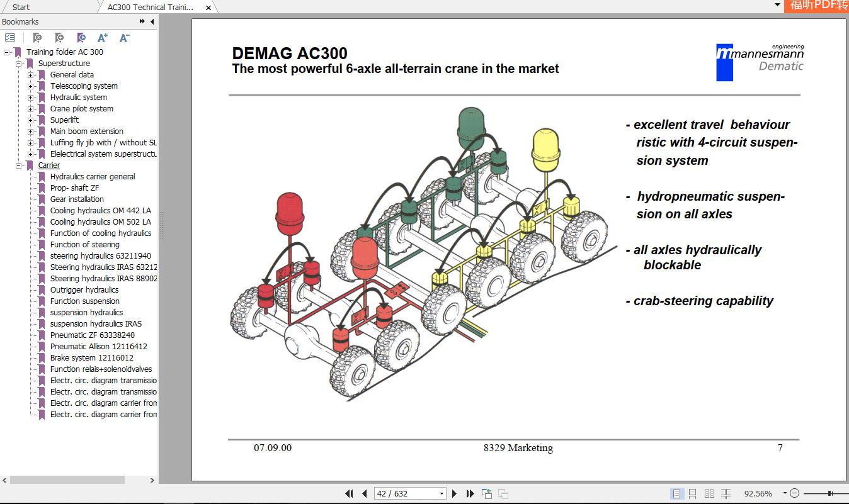This screenshot has height=504, width=849.
Task: Collapse the Bookmarks panel with the arrow
Action: coord(151,21)
